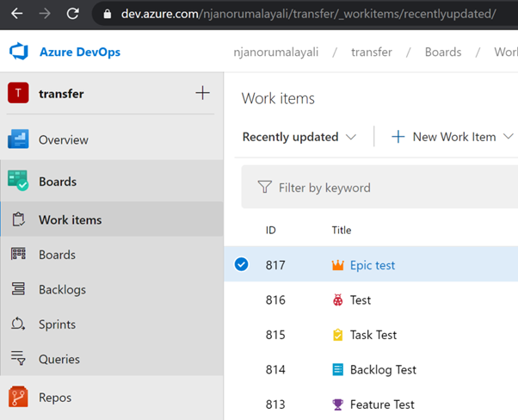Uncheck the selected row 817 checkbox

click(242, 264)
